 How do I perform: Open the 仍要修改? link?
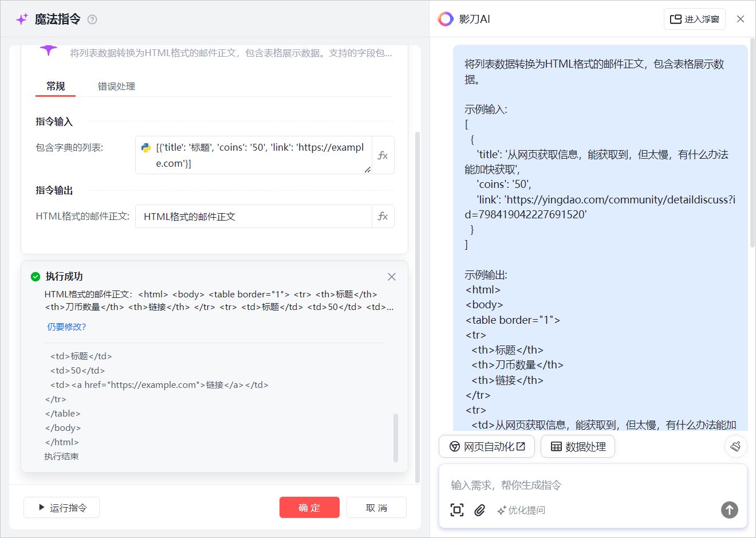66,327
